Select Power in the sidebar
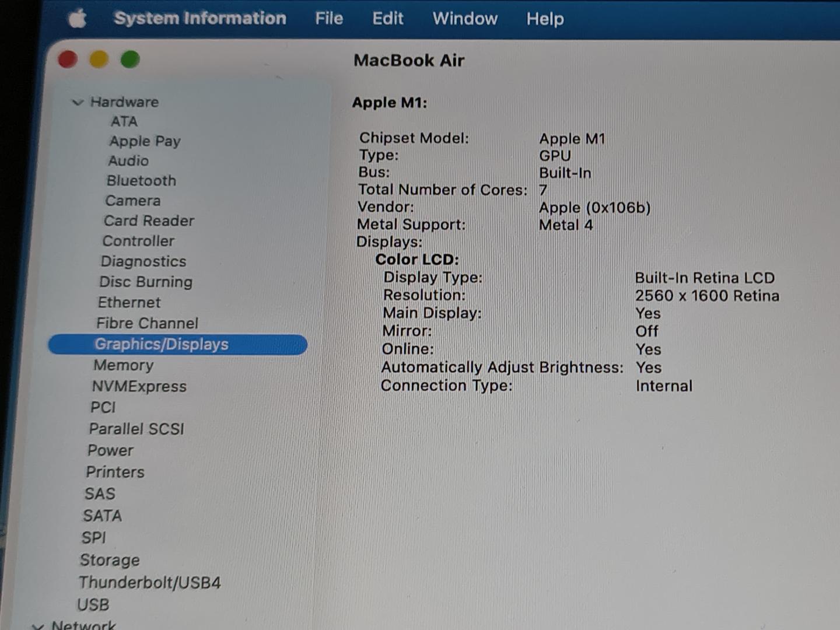Viewport: 840px width, 630px height. point(110,450)
